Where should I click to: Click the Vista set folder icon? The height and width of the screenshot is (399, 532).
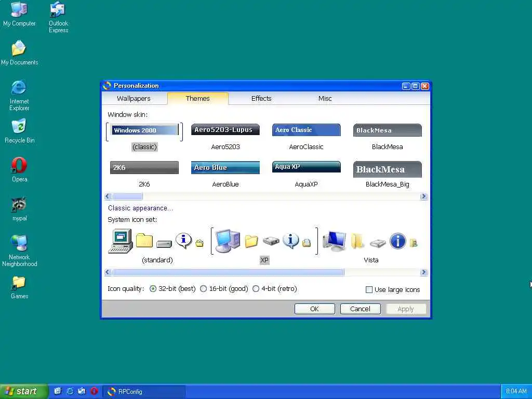click(357, 241)
